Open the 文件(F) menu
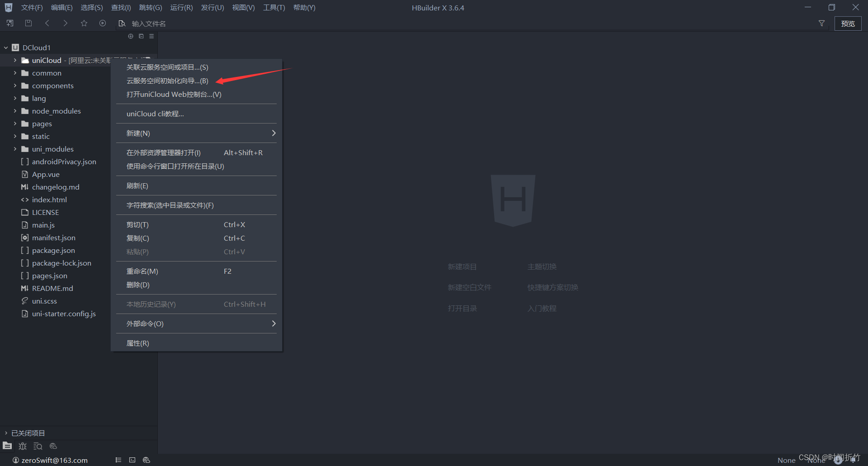 coord(32,8)
